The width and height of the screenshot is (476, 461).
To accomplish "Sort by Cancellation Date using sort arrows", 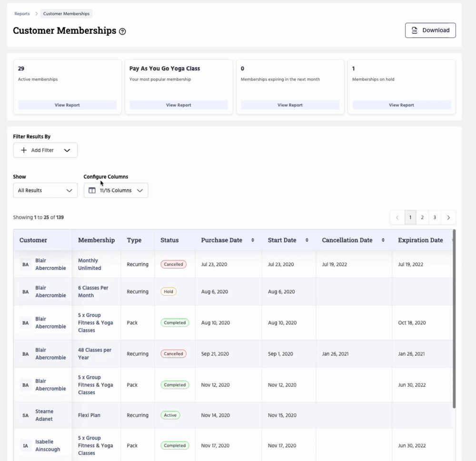I will click(x=383, y=240).
